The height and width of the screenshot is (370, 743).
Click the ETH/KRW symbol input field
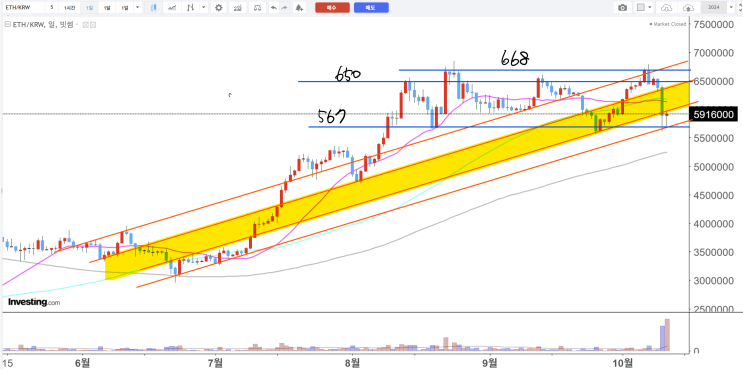point(24,8)
